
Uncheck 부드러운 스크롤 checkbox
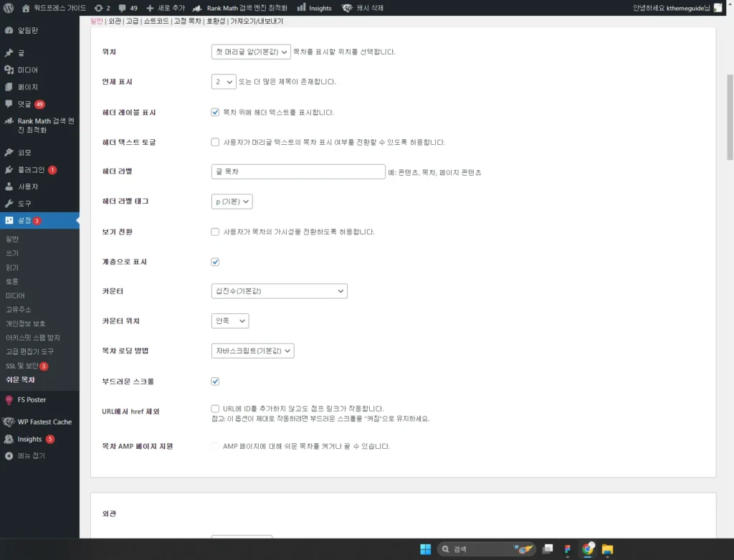pos(215,381)
